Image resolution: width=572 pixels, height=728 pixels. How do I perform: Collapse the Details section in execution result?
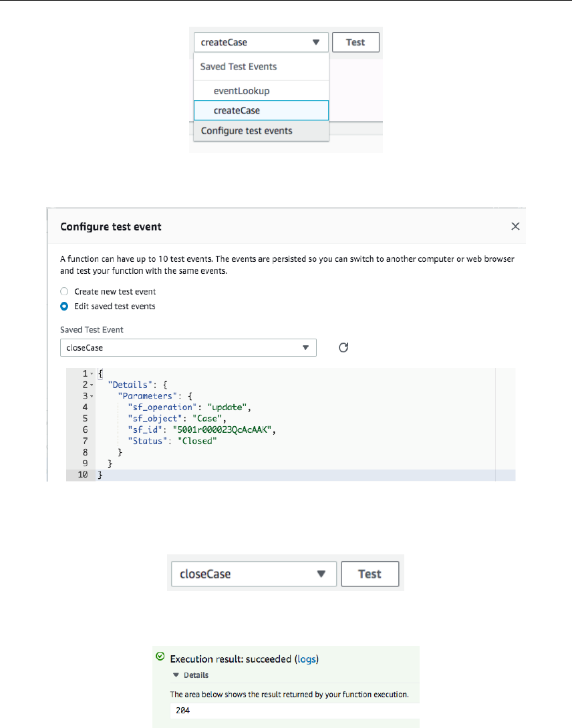tap(187, 675)
